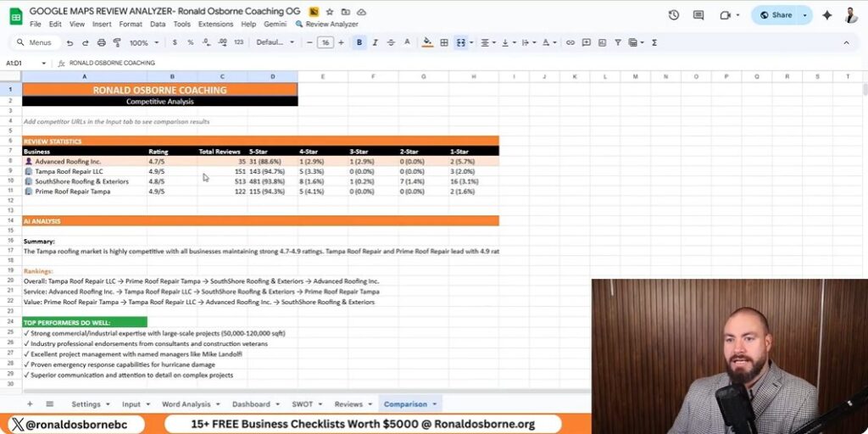The image size is (868, 434).
Task: Search the Menus box
Action: pos(36,42)
